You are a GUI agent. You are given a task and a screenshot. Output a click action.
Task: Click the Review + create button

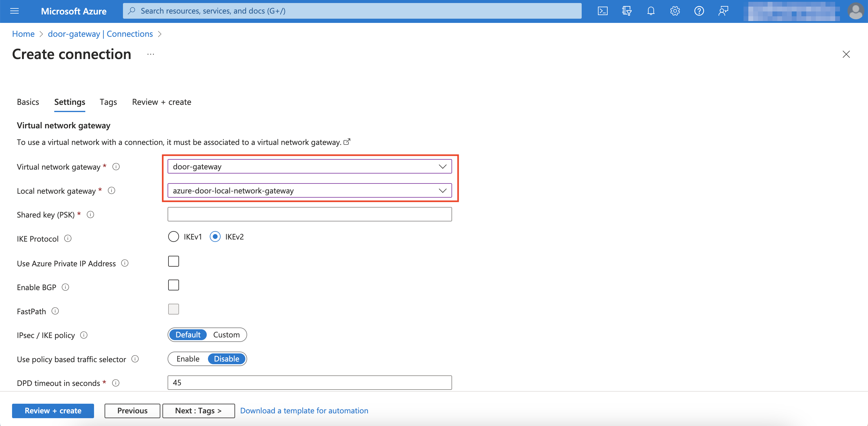point(52,411)
